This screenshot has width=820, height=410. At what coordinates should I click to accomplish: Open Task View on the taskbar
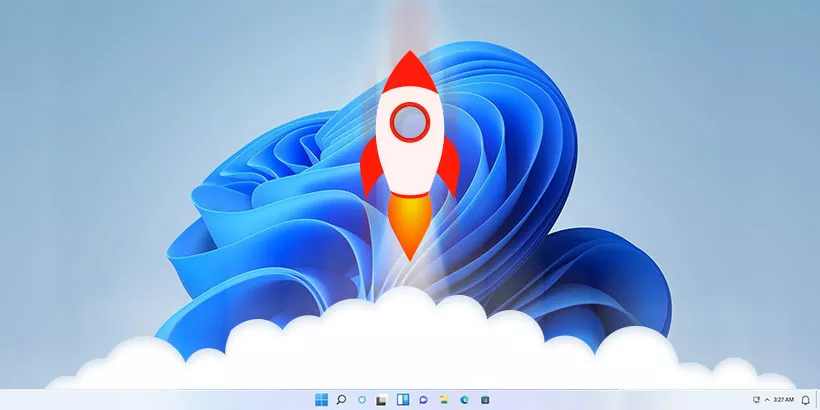pos(381,400)
